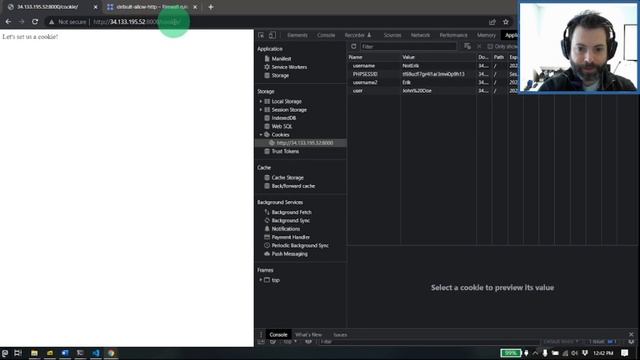
Task: Close the 34.133.195.52 cookie browser tab
Action: (95, 7)
